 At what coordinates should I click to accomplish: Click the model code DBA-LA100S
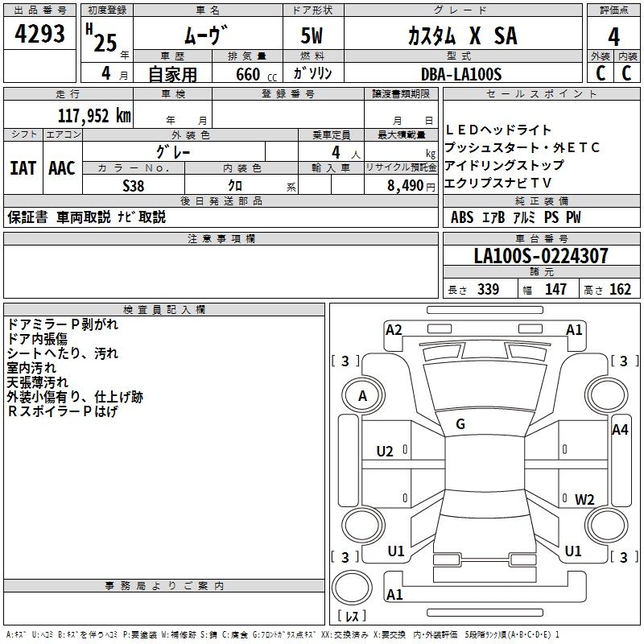pos(460,74)
